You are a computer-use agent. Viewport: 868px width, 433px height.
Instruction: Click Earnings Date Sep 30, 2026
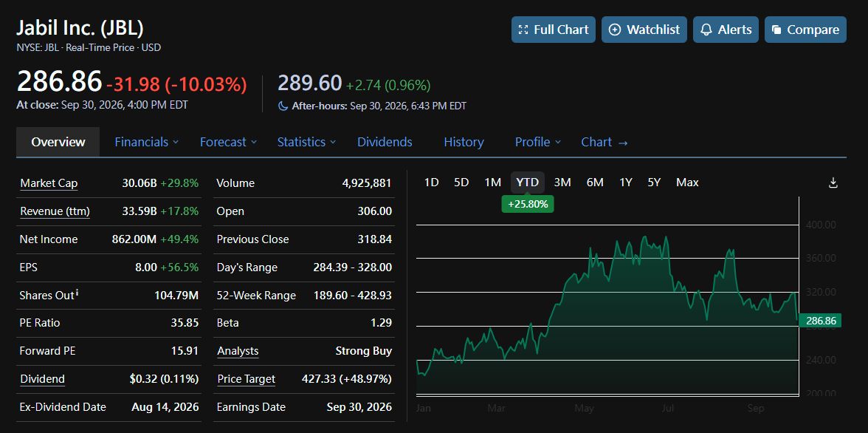tap(359, 407)
